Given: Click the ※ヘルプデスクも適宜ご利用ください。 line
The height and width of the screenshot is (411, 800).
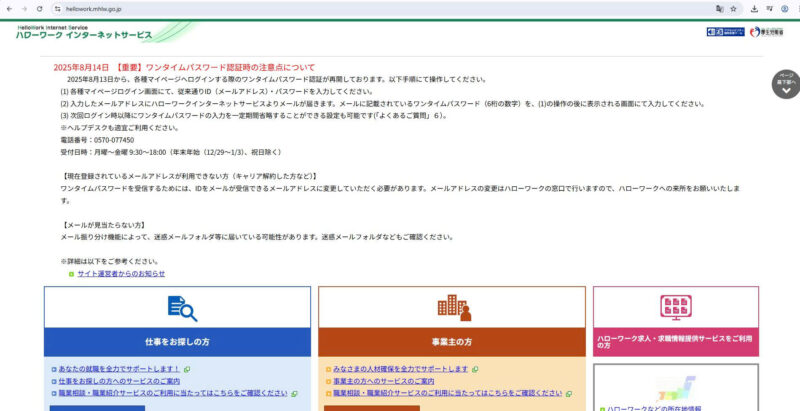Looking at the screenshot, I should click(120, 128).
